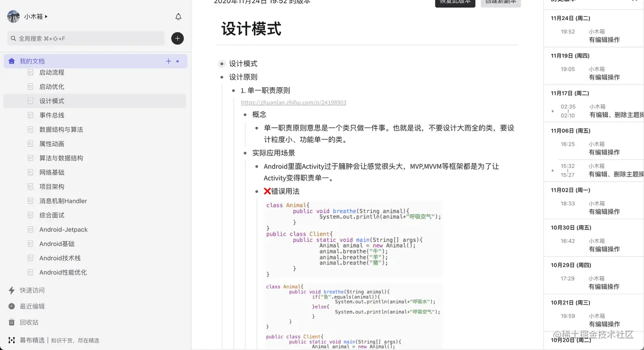Viewport: 644px width, 350px height.
Task: Select the 11月02日 18:33 history version
Action: [x=594, y=208]
